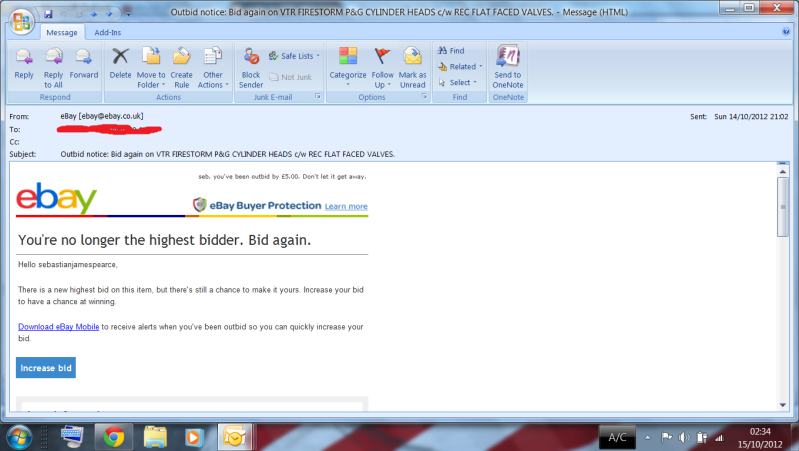The width and height of the screenshot is (799, 451).
Task: Click the vertical scrollbar thumb
Action: [783, 207]
